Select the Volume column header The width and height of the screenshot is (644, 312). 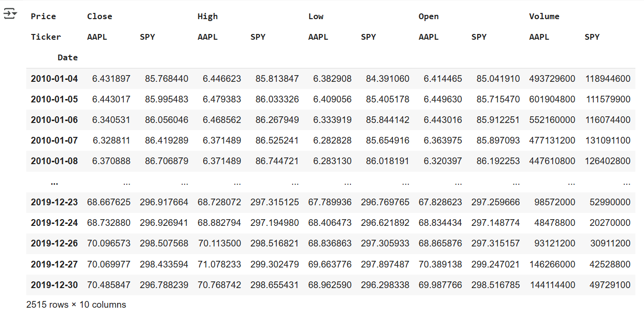click(544, 16)
